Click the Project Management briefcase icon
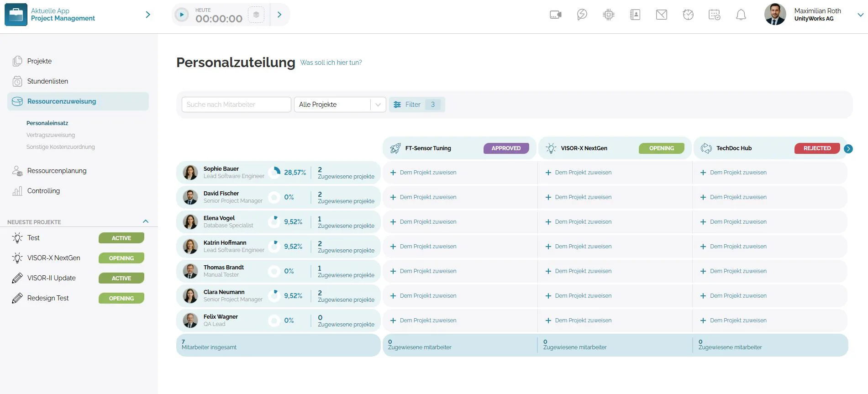Image resolution: width=868 pixels, height=394 pixels. (16, 15)
